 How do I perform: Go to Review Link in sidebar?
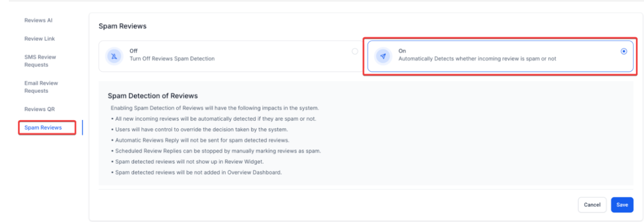(39, 38)
